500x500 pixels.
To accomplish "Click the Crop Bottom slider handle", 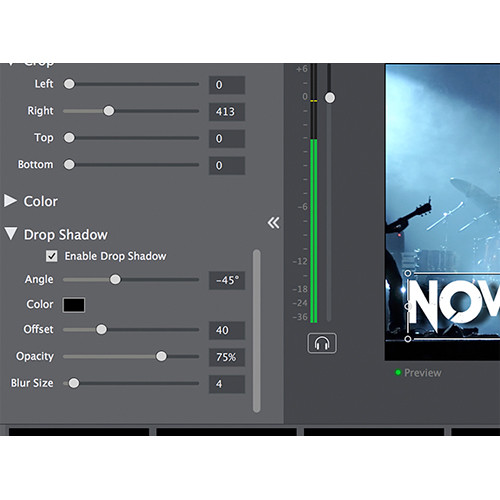I will point(69,165).
